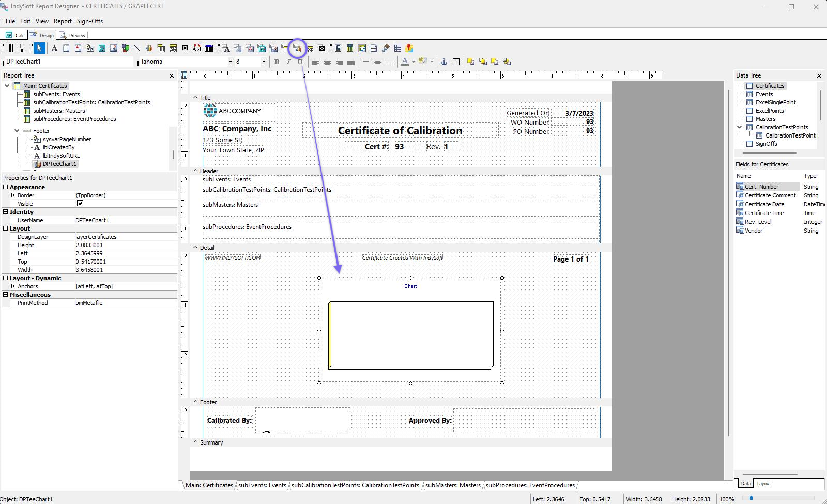This screenshot has width=827, height=504.
Task: Toggle bold formatting
Action: 277,62
